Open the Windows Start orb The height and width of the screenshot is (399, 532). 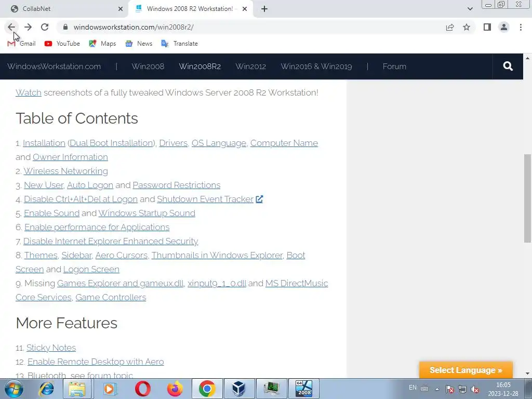[14, 389]
